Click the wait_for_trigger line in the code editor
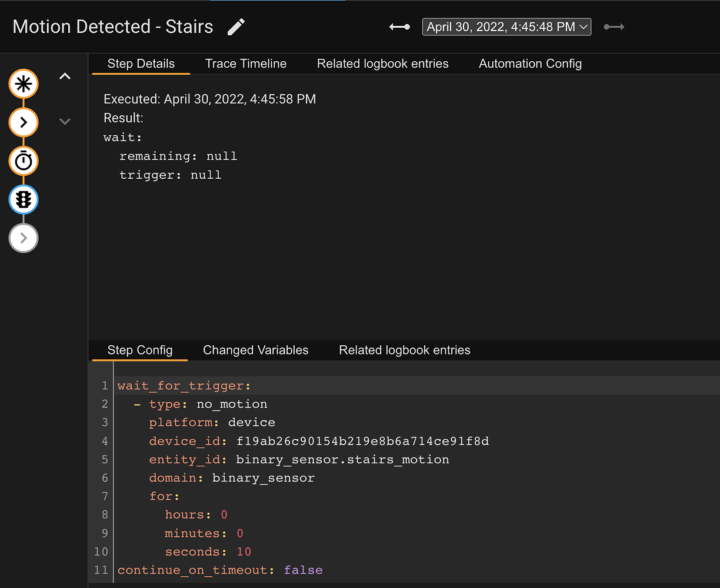 coord(184,386)
